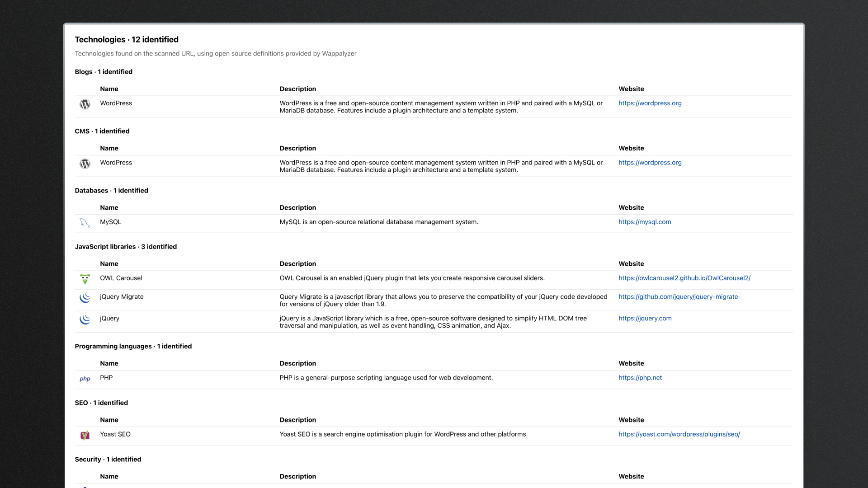This screenshot has height=488, width=868.
Task: Click the OWL Carousel owl icon
Action: (x=85, y=279)
